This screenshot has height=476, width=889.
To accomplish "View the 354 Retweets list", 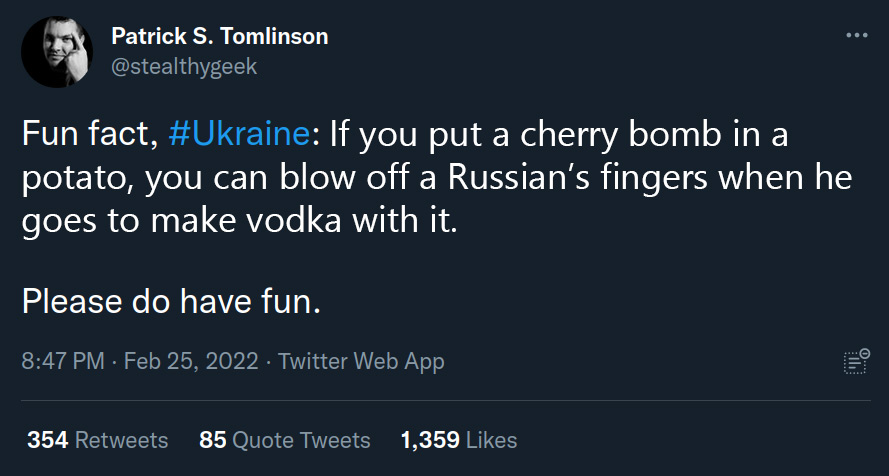I will coord(97,440).
